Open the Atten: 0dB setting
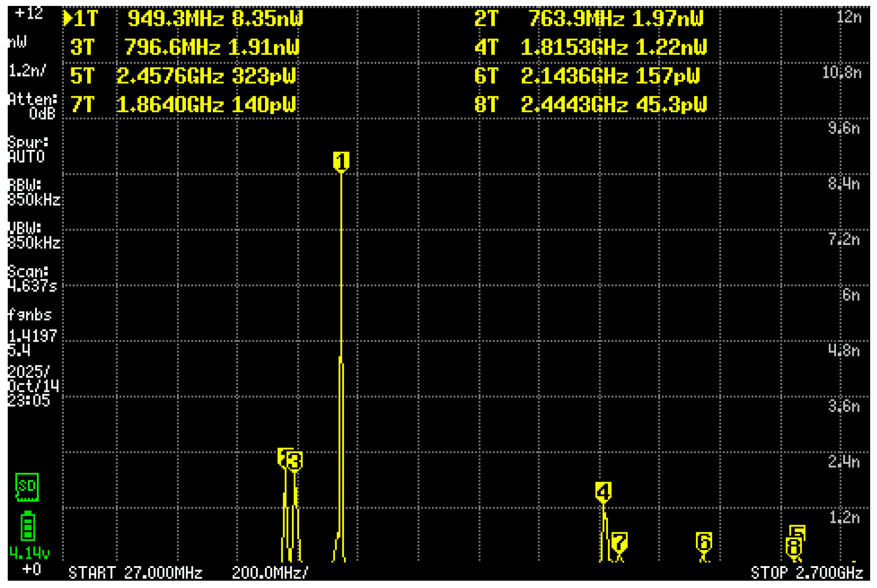 click(x=33, y=106)
